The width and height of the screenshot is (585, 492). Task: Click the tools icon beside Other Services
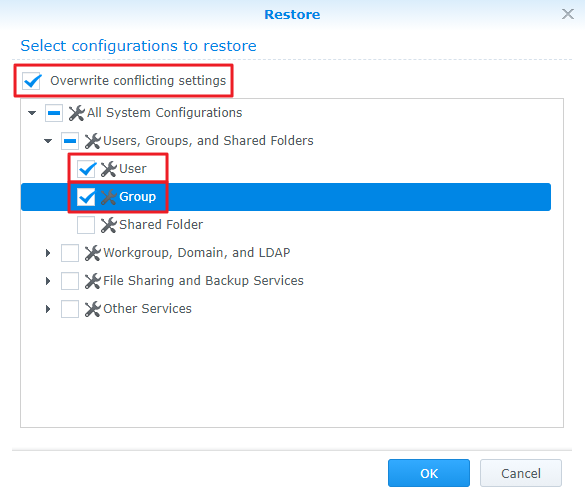[93, 309]
